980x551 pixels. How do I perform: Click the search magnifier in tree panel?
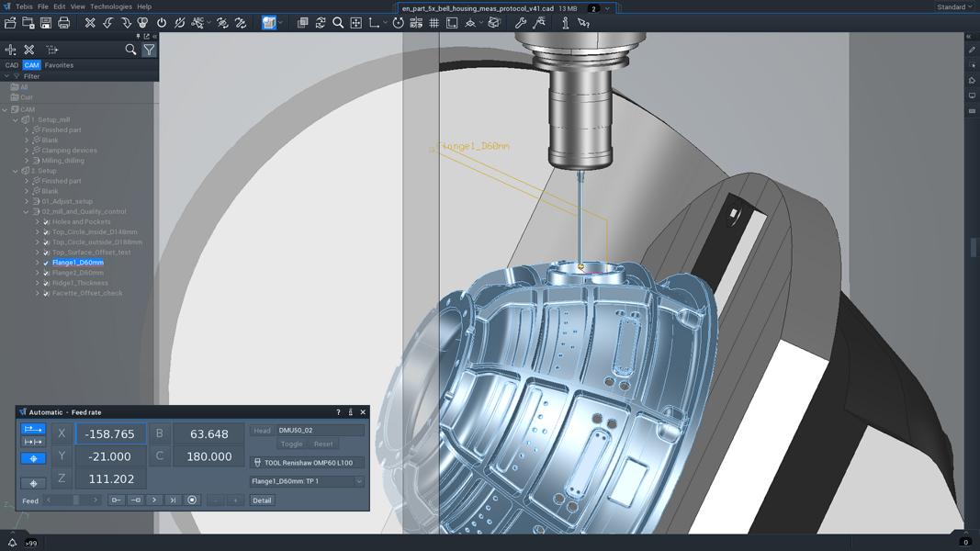(x=130, y=50)
